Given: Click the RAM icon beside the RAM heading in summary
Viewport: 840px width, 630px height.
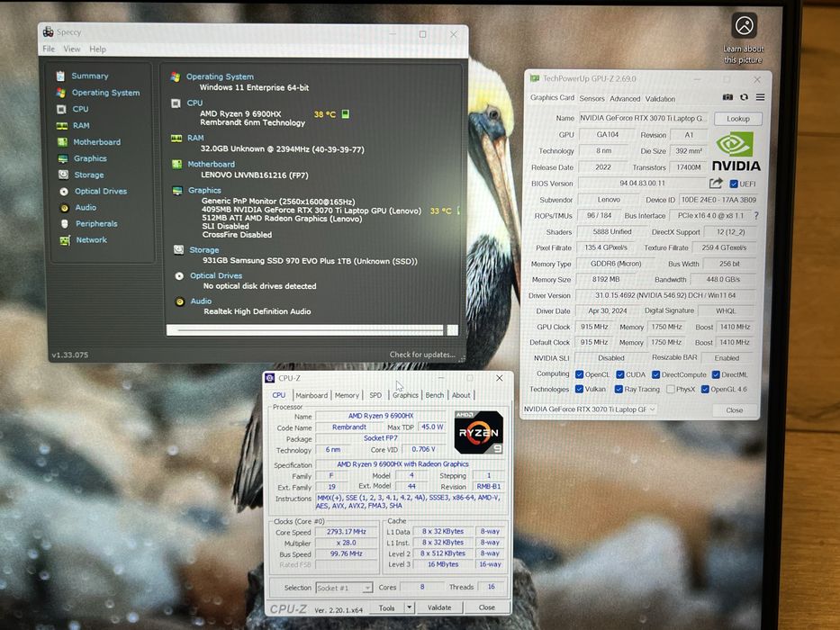Looking at the screenshot, I should (x=176, y=139).
